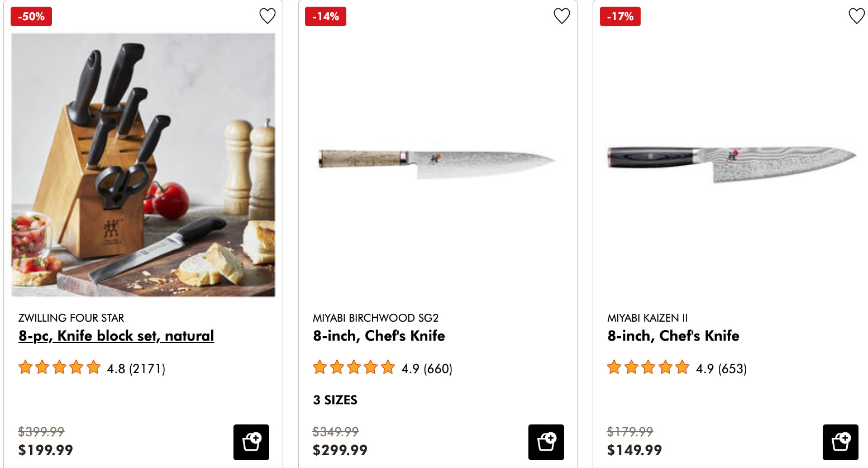Click the 4.8 star rating with 2171 reviews

click(92, 368)
